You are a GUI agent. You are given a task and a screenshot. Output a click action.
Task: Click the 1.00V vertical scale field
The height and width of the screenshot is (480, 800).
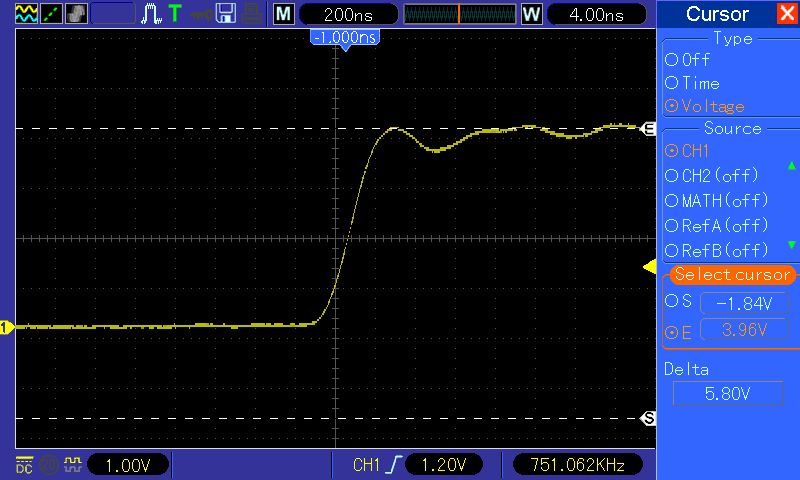(128, 465)
